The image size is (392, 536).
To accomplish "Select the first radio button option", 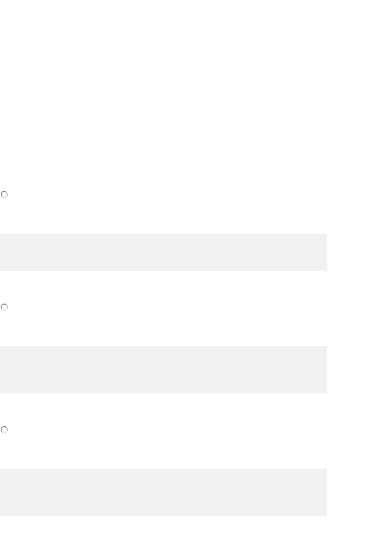I will (4, 195).
